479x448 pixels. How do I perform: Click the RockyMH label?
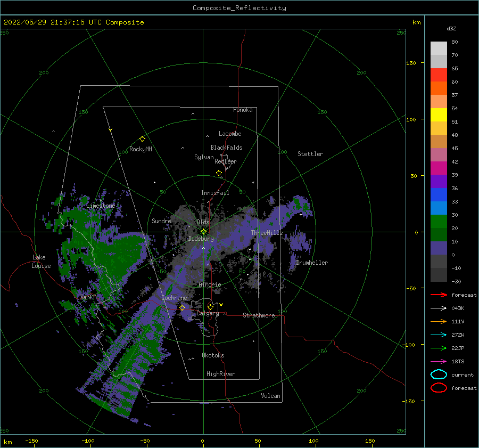pos(141,149)
